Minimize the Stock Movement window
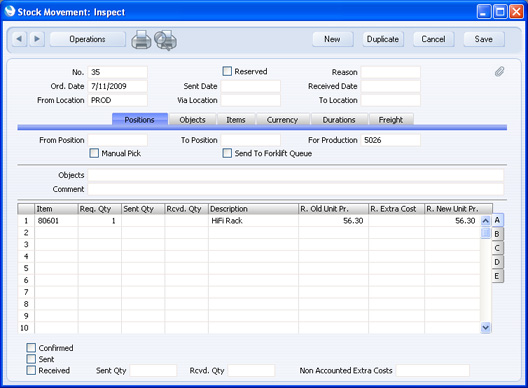This screenshot has height=388, width=528. tap(484, 12)
